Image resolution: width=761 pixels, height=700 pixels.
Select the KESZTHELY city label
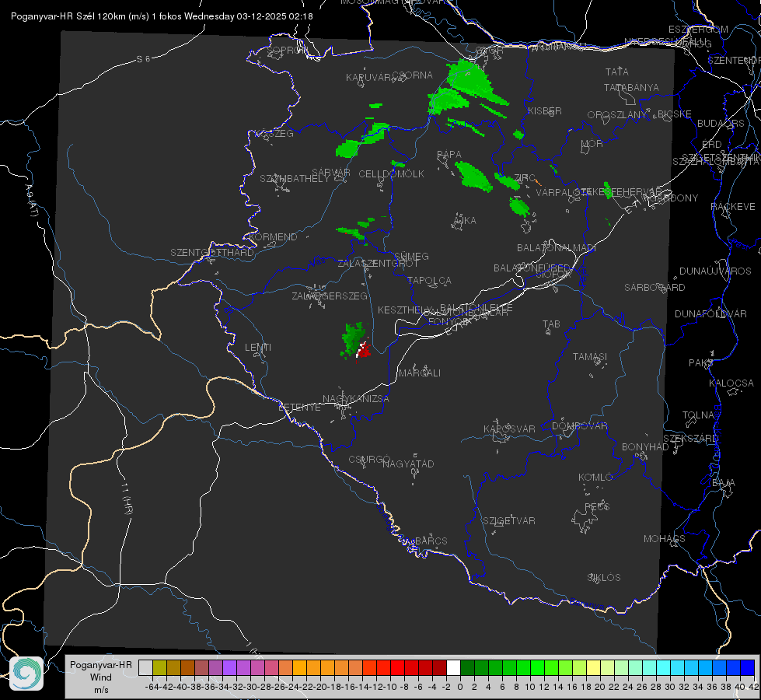[x=405, y=310]
